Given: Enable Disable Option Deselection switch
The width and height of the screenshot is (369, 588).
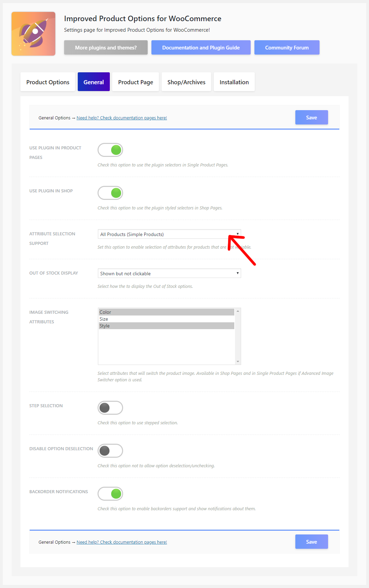Looking at the screenshot, I should point(110,451).
